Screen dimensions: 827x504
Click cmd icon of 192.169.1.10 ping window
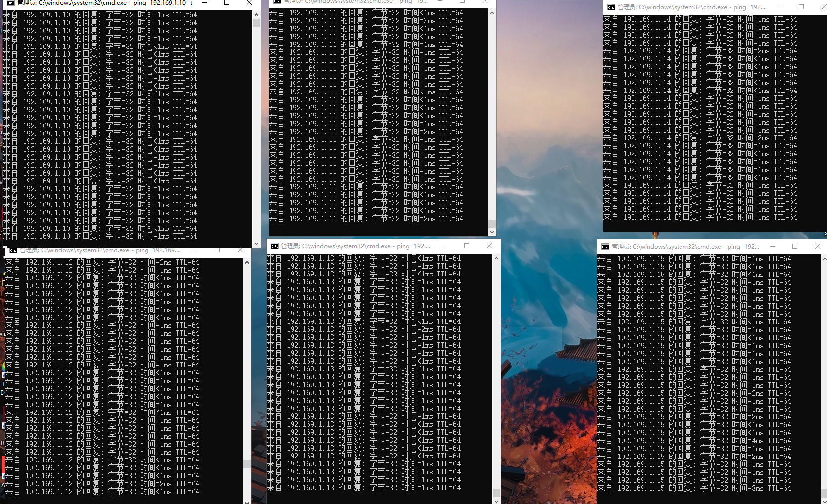click(10, 3)
